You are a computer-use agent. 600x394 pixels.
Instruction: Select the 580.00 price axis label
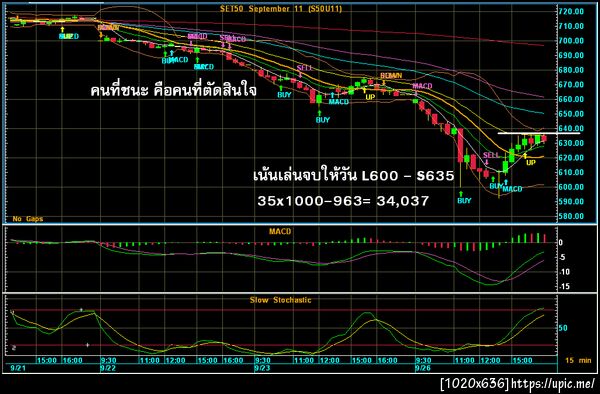(571, 216)
